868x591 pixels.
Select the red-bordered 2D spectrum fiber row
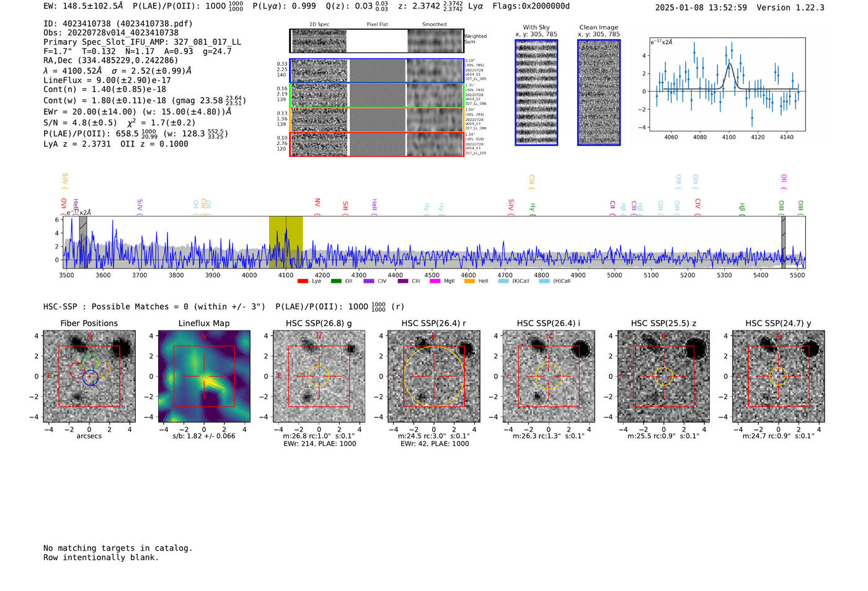(x=377, y=144)
